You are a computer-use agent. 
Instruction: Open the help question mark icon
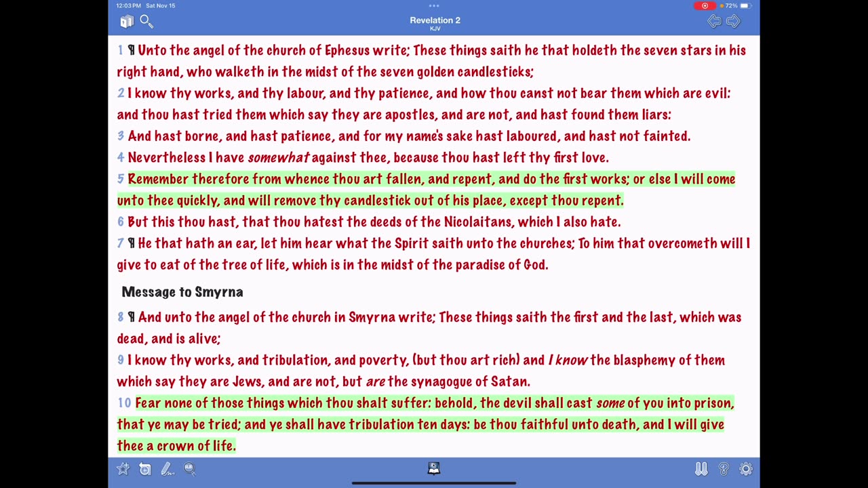coord(724,469)
